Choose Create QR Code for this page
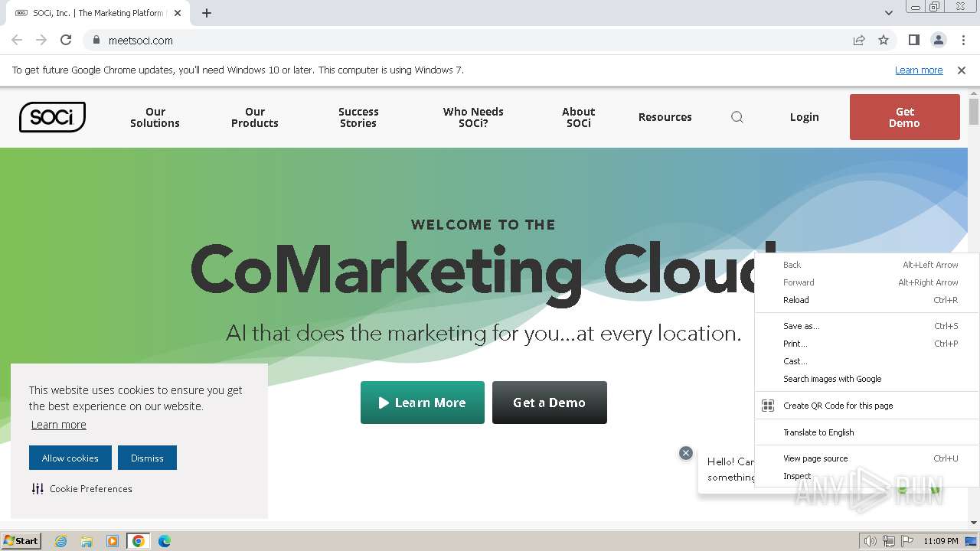 click(x=838, y=406)
